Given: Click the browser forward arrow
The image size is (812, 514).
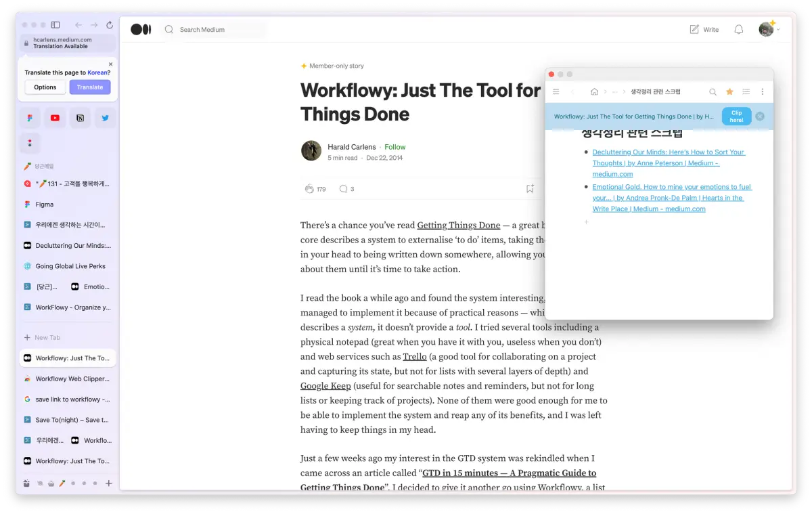Looking at the screenshot, I should (94, 25).
